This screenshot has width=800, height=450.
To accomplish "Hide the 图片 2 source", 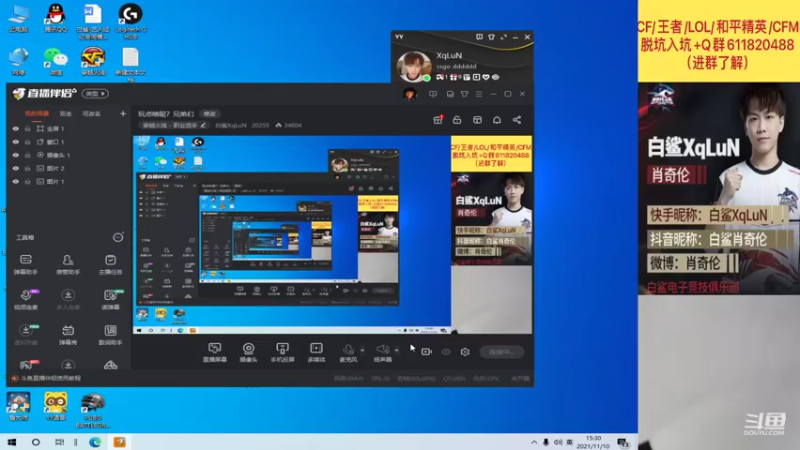I will pos(16,168).
